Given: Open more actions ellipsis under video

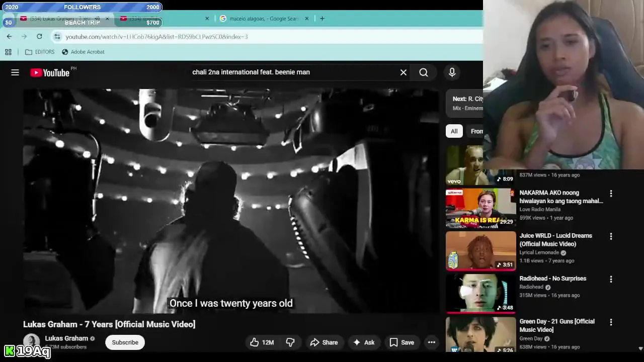Looking at the screenshot, I should point(432,342).
